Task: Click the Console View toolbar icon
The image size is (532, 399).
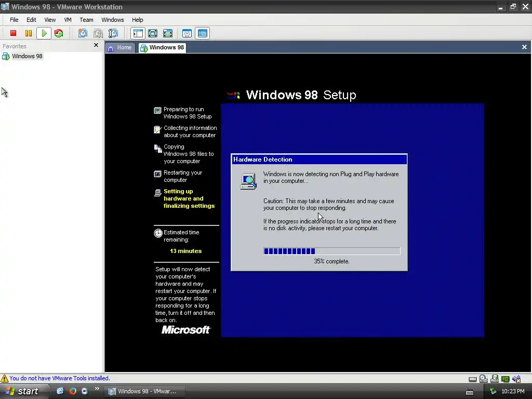Action: tap(203, 33)
